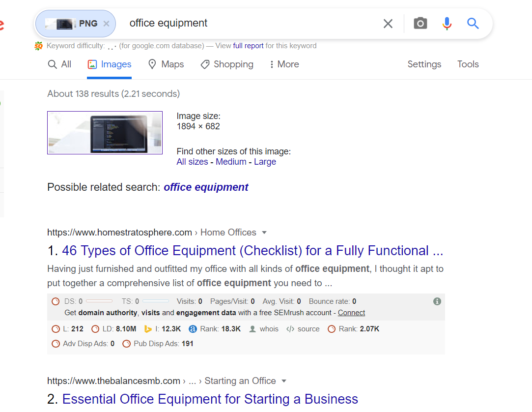Remove the PNG image chip from search
Viewport: 532px width, 412px height.
106,23
